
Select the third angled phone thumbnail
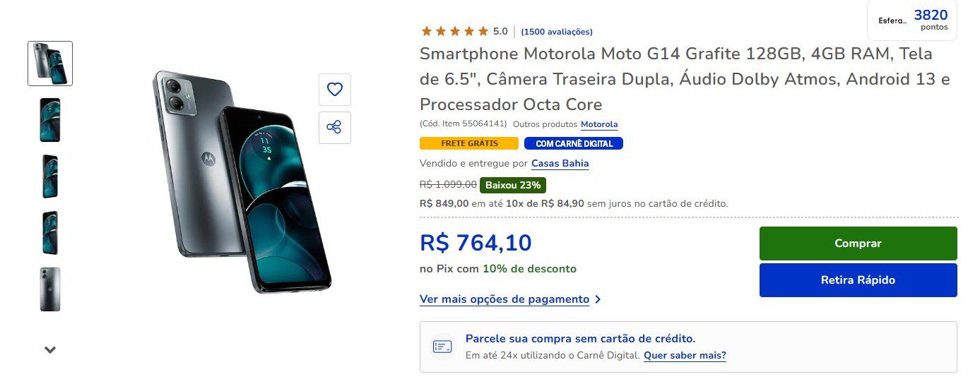50,176
